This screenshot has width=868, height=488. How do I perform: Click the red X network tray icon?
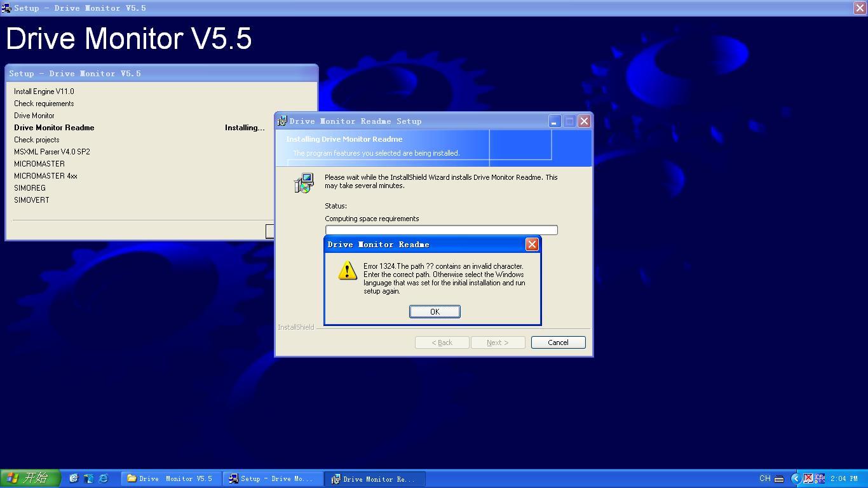[x=808, y=478]
